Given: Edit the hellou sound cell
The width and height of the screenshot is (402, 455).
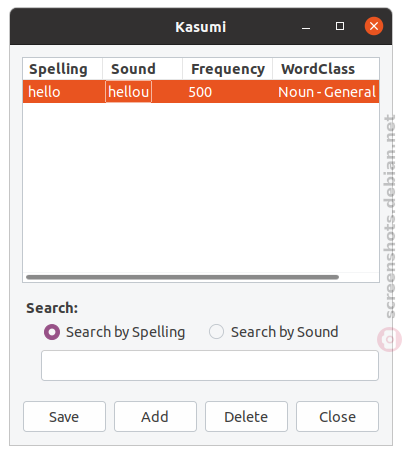Looking at the screenshot, I should [129, 92].
